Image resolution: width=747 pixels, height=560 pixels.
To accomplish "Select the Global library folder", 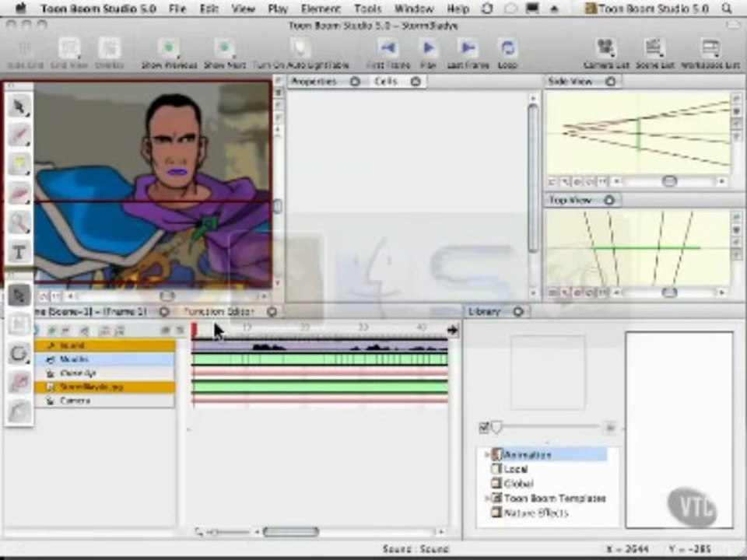I will 518,483.
